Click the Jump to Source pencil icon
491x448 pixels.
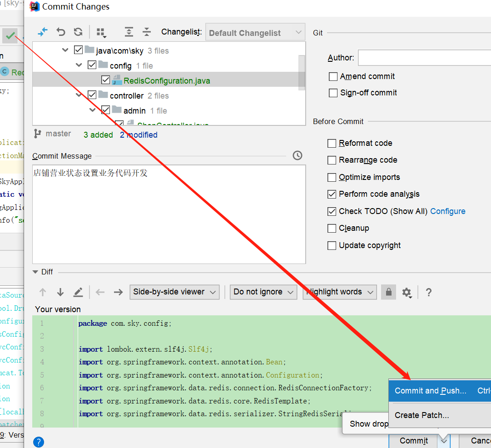point(78,292)
